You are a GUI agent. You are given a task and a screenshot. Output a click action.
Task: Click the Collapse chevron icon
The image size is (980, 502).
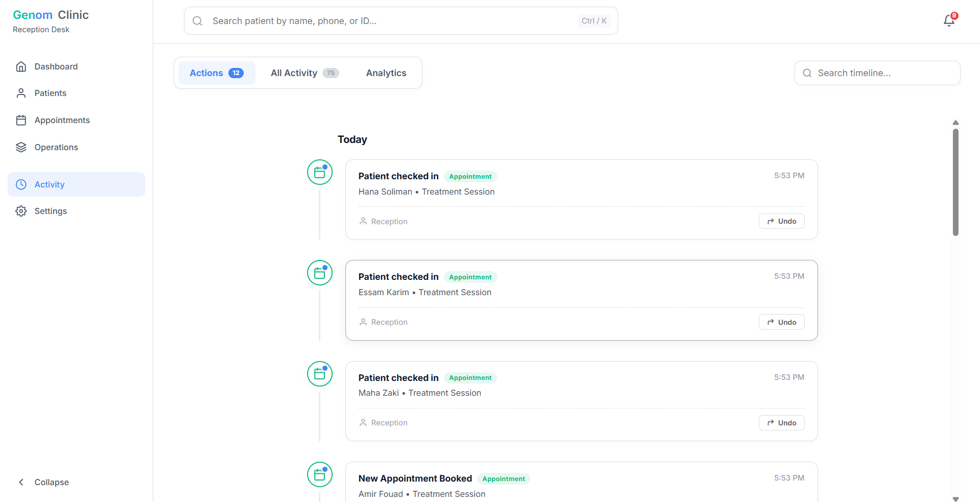tap(21, 482)
